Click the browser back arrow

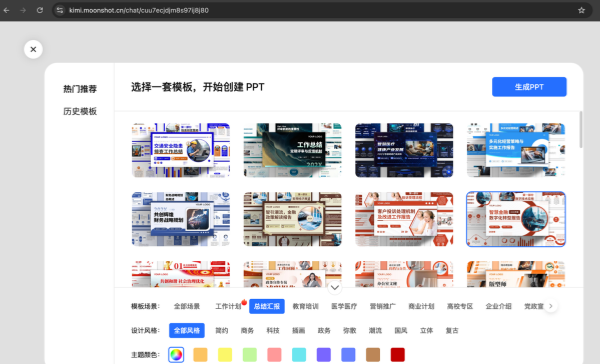point(7,10)
